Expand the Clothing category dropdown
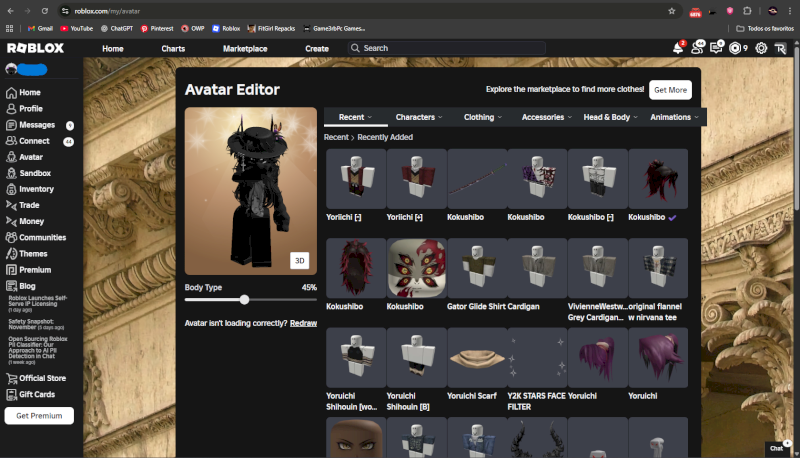 point(483,117)
